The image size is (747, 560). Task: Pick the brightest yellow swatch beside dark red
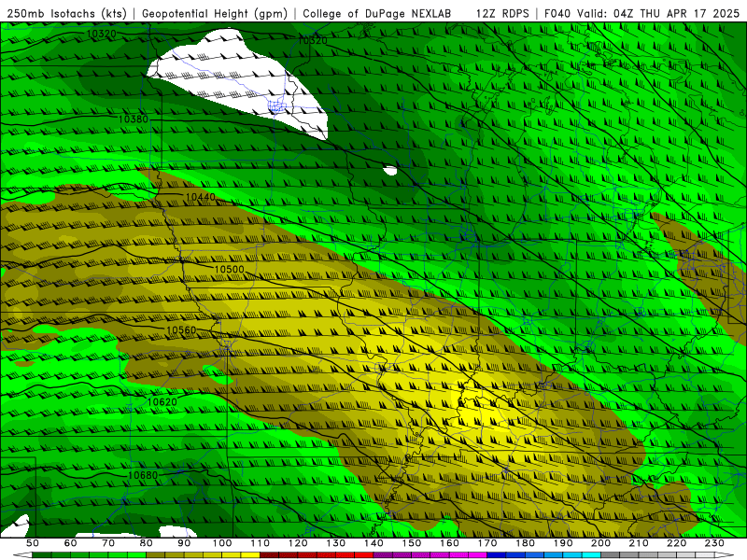point(250,555)
